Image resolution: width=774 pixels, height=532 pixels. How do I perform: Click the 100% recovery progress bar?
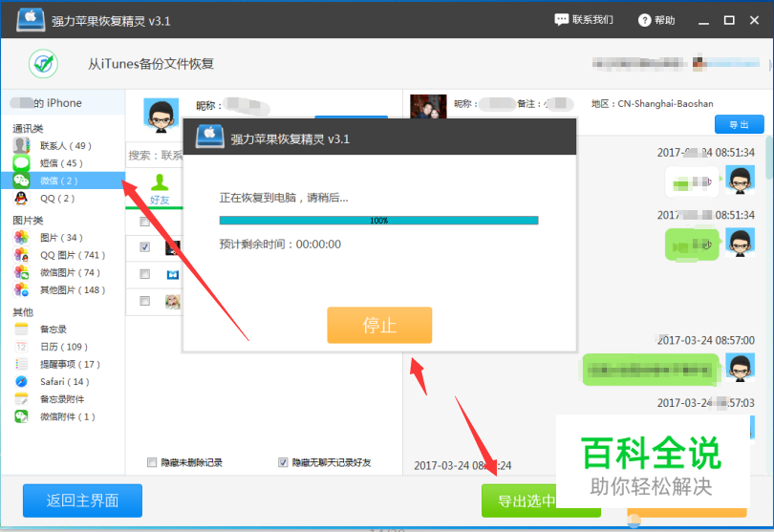tap(378, 221)
